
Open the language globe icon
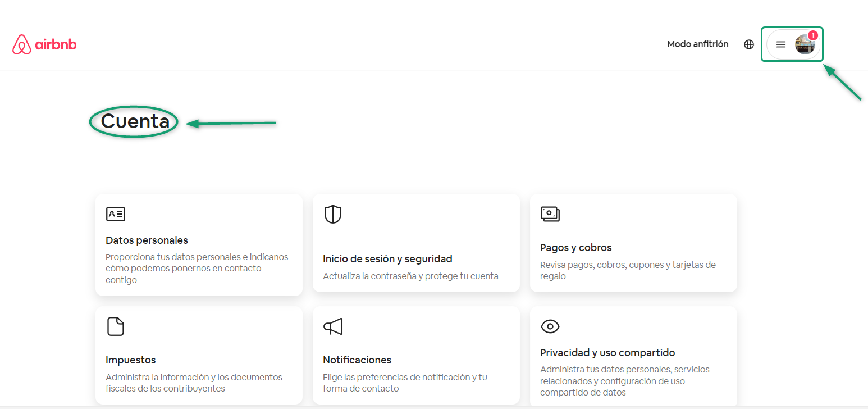(x=749, y=44)
